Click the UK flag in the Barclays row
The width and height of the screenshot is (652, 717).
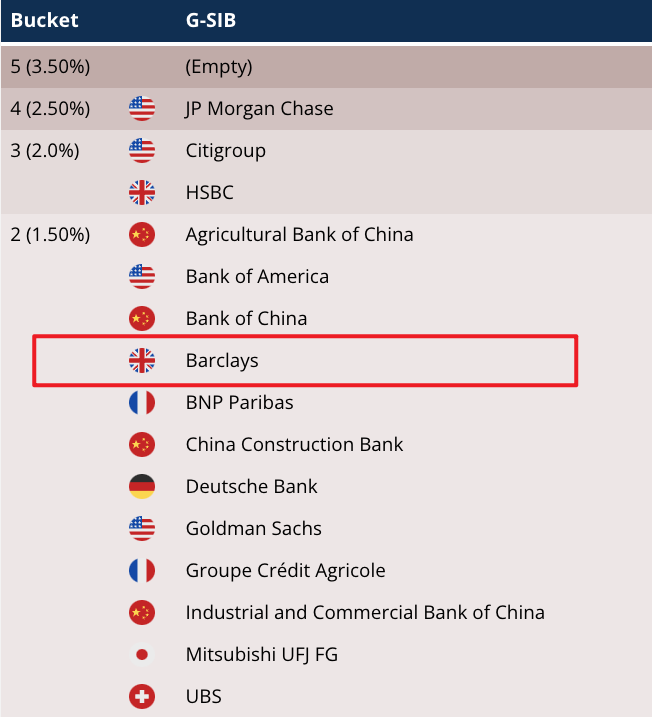coord(142,361)
